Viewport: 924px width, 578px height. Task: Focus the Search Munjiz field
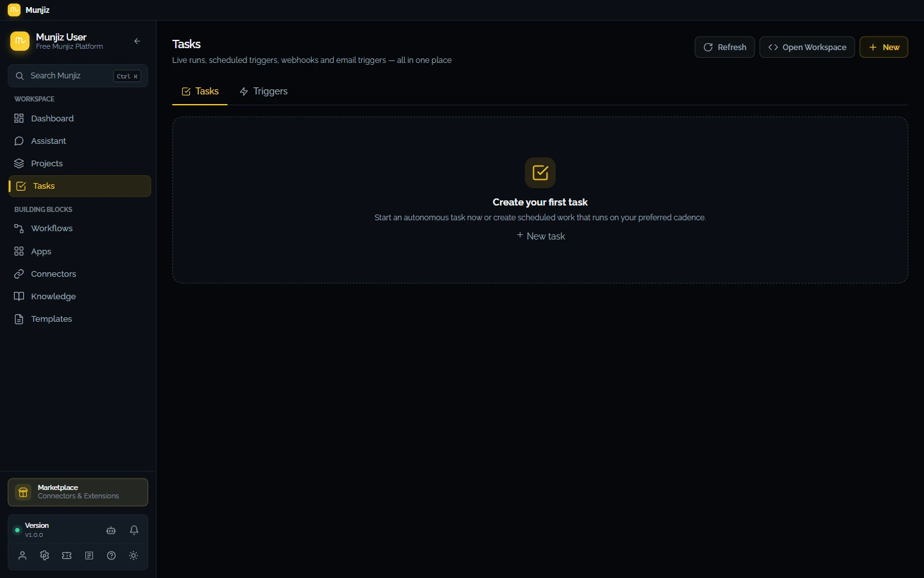(78, 76)
